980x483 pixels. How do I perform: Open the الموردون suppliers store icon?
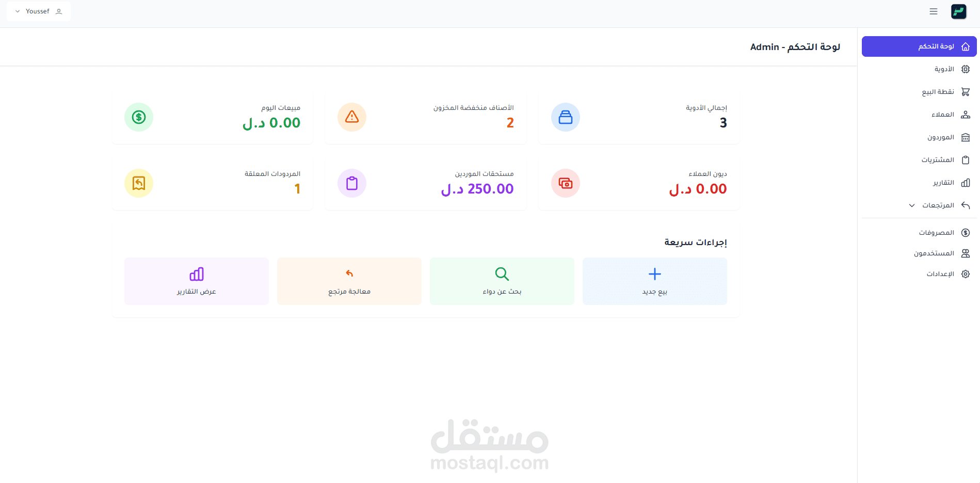(965, 137)
